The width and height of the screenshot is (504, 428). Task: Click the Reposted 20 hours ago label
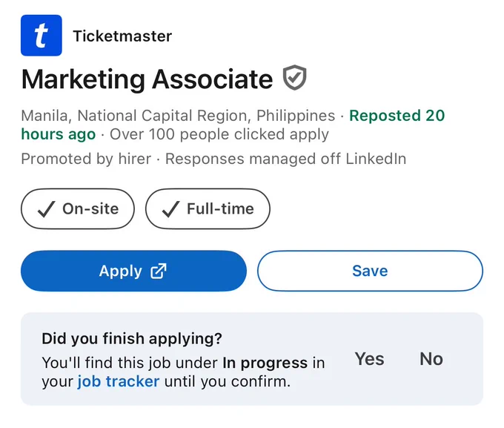(233, 125)
